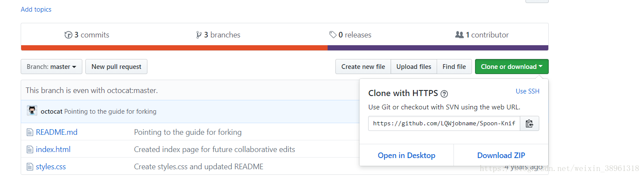This screenshot has height=177, width=644.
Task: Click 'Use Git or checkout with SVN' text
Action: pyautogui.click(x=444, y=107)
